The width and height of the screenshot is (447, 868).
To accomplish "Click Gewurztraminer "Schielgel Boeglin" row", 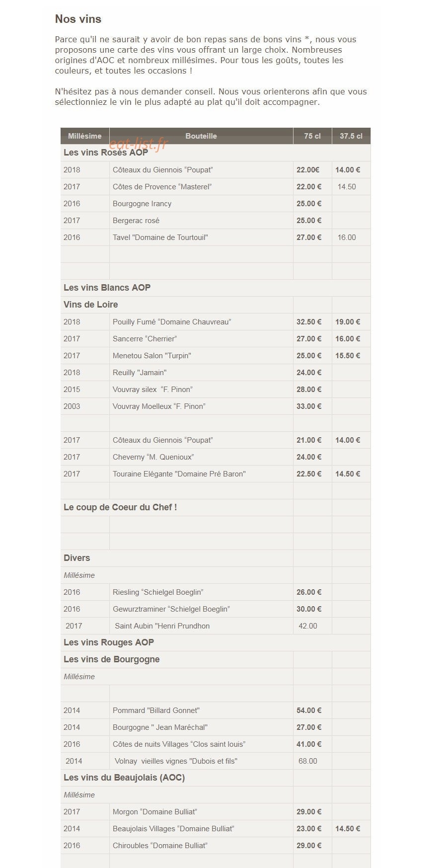I will (216, 609).
